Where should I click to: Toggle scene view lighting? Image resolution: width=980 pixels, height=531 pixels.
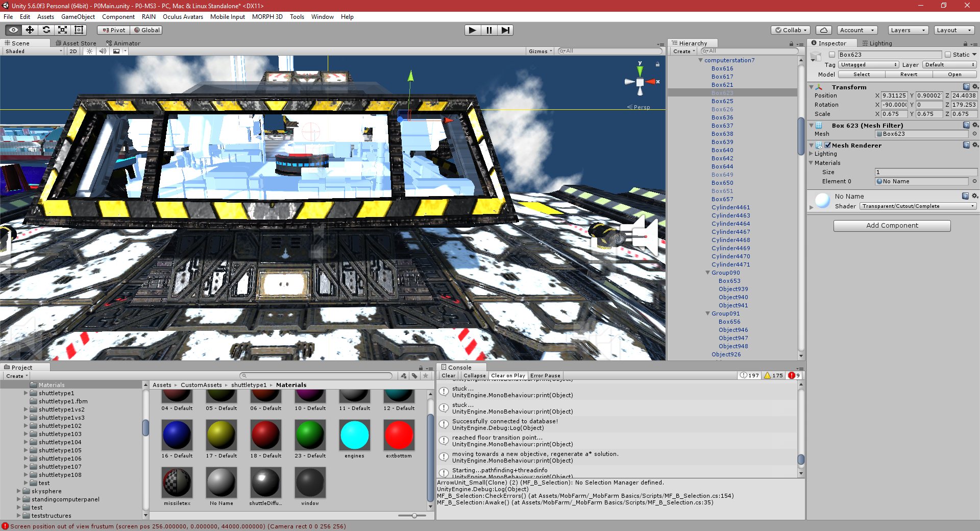pos(90,51)
